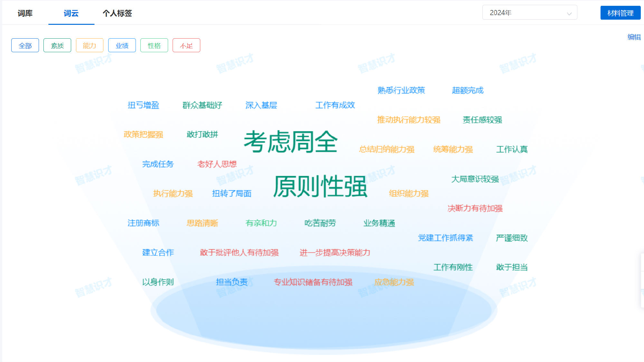
Task: Click the 熟悉行业政策 tag
Action: 401,90
